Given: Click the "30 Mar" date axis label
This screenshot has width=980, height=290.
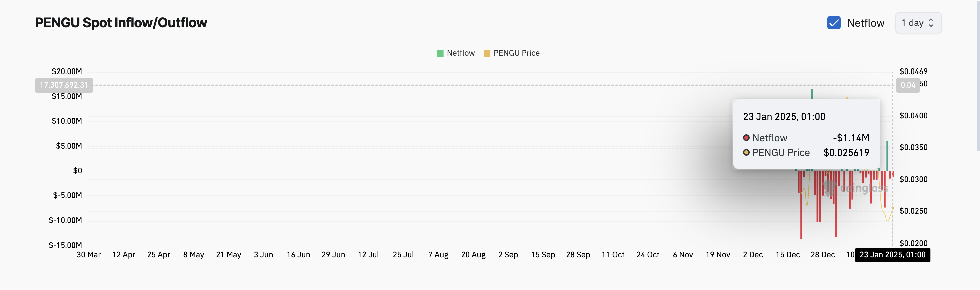Looking at the screenshot, I should tap(89, 255).
